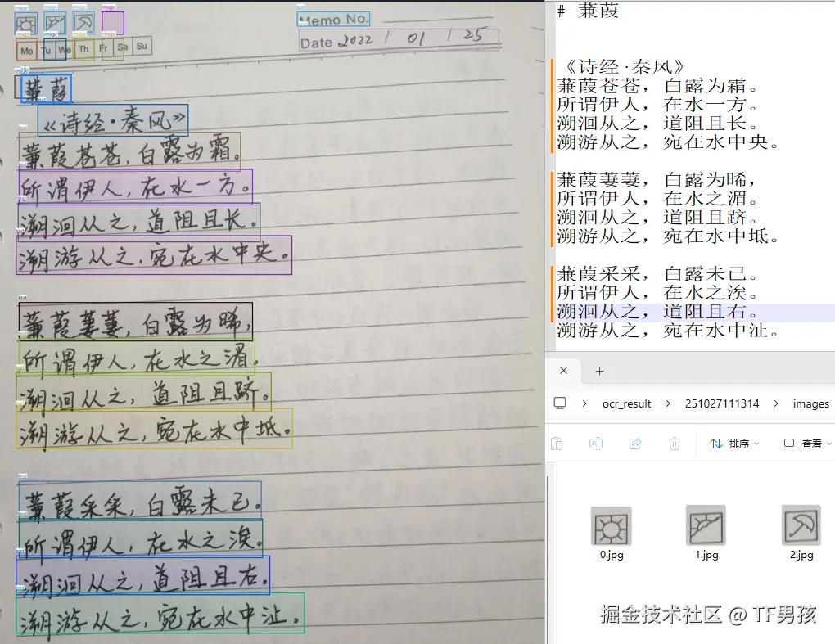
Task: Click the line 溯洄从之，道阻且长 in OCR result
Action: (x=657, y=124)
